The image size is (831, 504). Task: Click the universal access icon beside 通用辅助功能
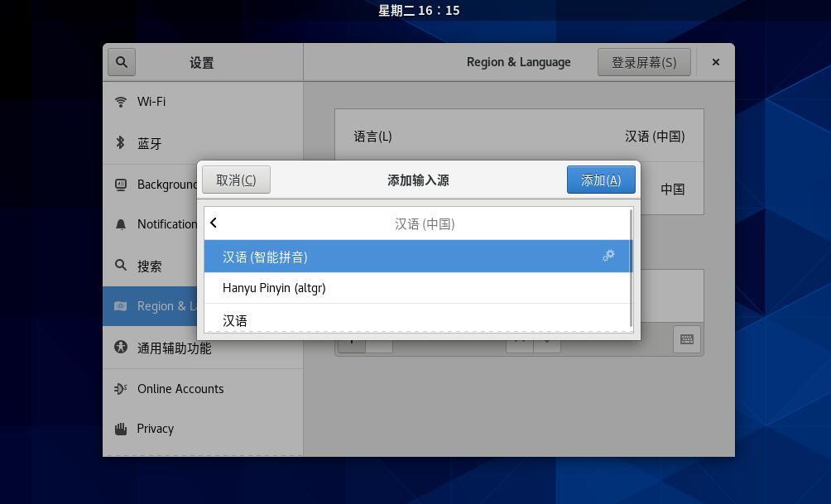121,347
